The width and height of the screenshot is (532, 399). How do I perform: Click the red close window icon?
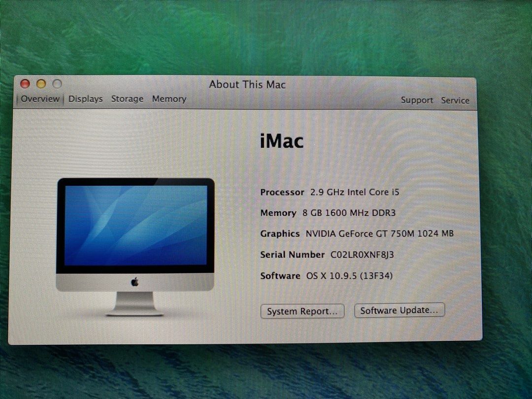[x=25, y=84]
